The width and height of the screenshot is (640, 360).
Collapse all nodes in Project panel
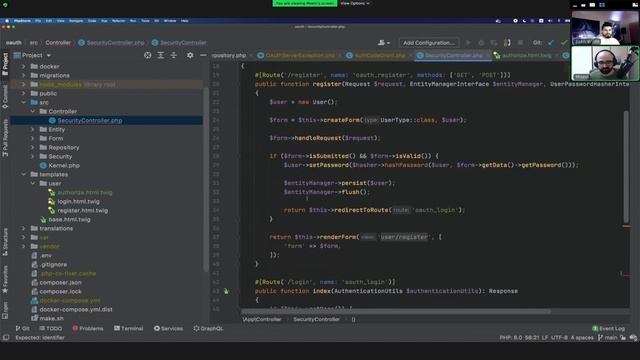[x=173, y=55]
